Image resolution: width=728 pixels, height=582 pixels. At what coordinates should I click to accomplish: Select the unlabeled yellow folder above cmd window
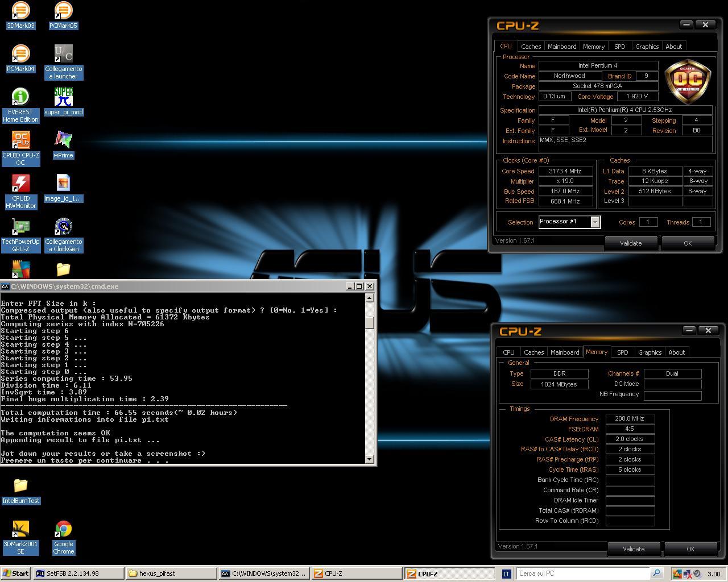(x=63, y=269)
